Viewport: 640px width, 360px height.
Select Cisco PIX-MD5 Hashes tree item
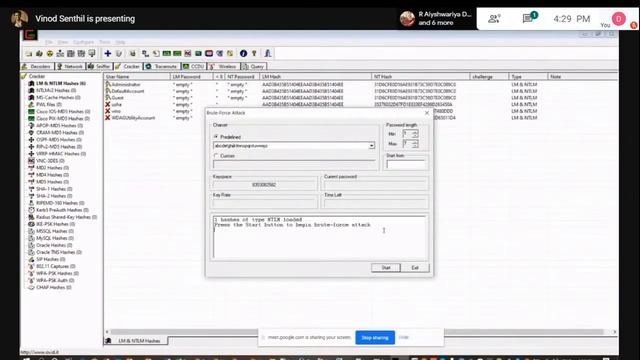point(63,118)
